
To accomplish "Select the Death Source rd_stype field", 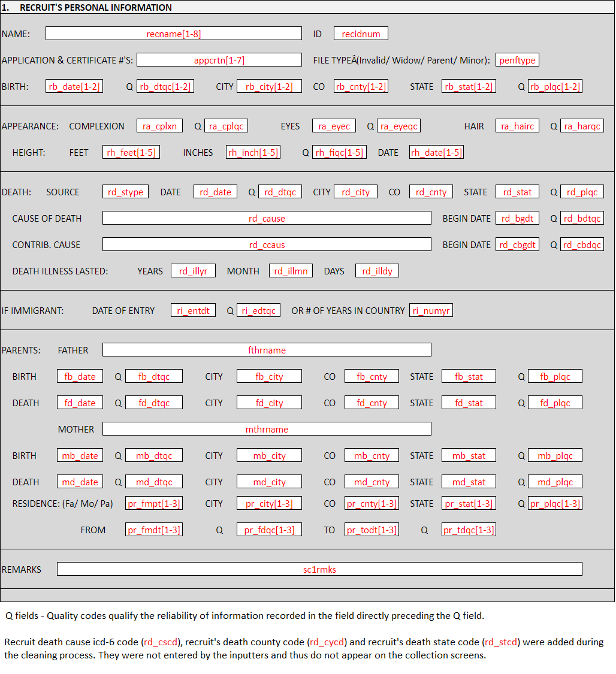I will 125,192.
